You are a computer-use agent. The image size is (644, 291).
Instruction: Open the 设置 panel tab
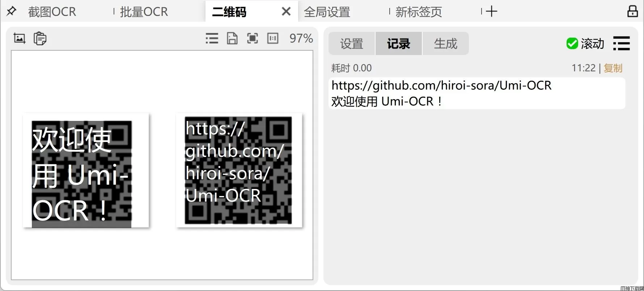point(352,43)
